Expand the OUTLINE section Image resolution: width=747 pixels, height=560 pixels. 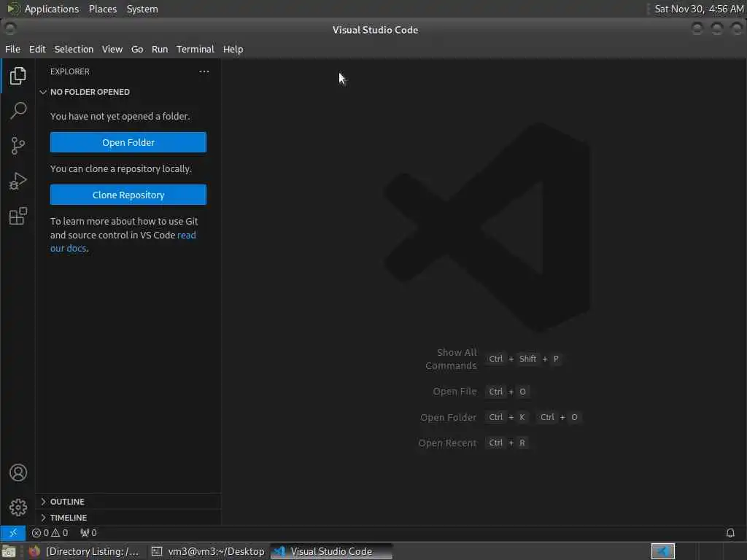[x=128, y=502]
